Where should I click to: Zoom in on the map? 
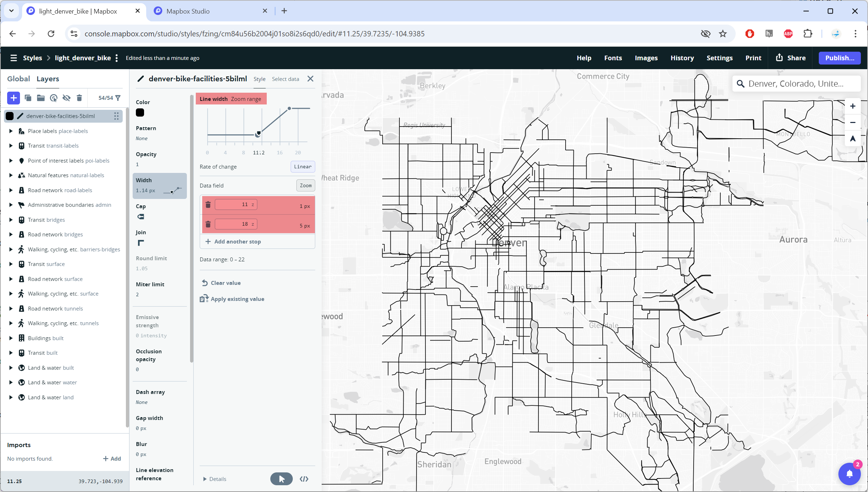[x=853, y=106]
